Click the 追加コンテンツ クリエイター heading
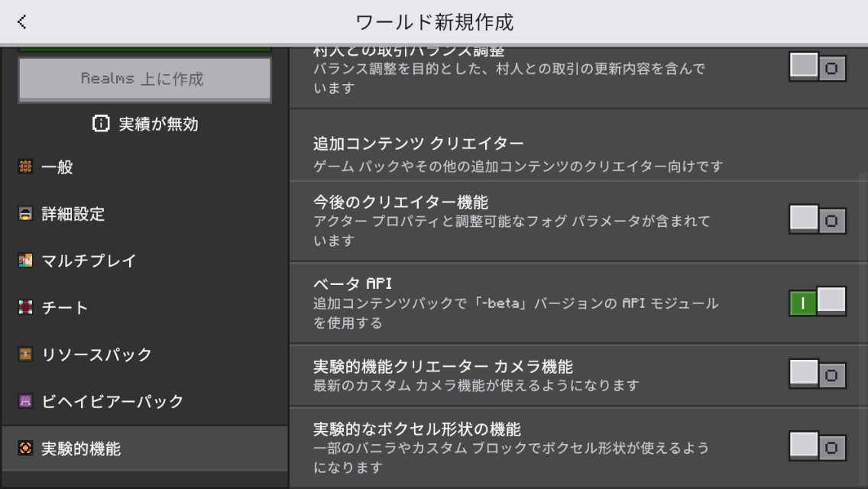Screen dimensions: 868x489 [x=419, y=144]
